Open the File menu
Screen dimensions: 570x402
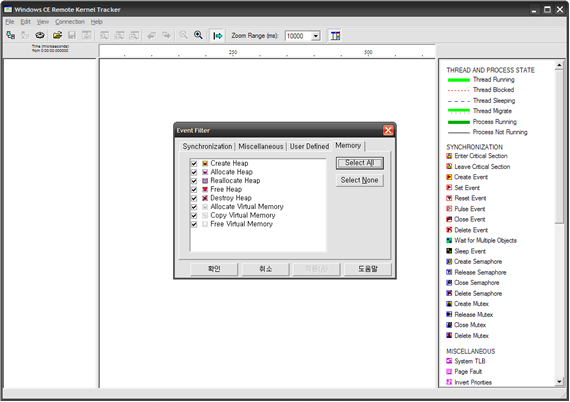click(10, 22)
